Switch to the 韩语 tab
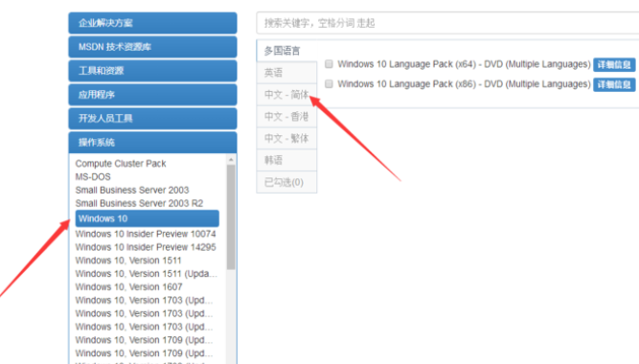 286,160
